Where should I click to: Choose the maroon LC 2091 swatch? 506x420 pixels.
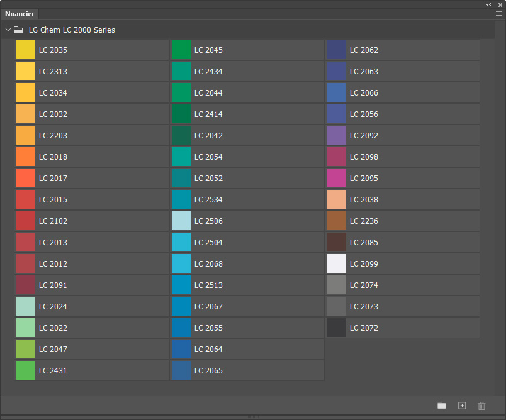click(x=26, y=285)
